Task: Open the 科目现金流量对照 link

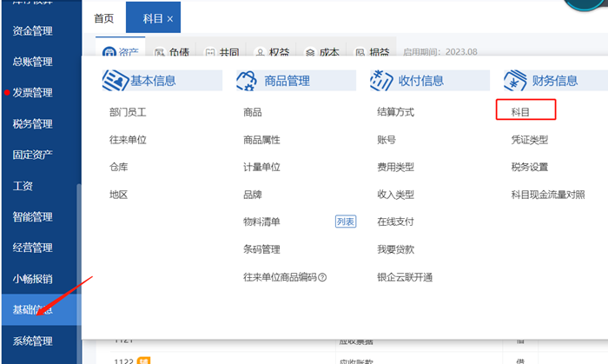Action: click(x=548, y=195)
